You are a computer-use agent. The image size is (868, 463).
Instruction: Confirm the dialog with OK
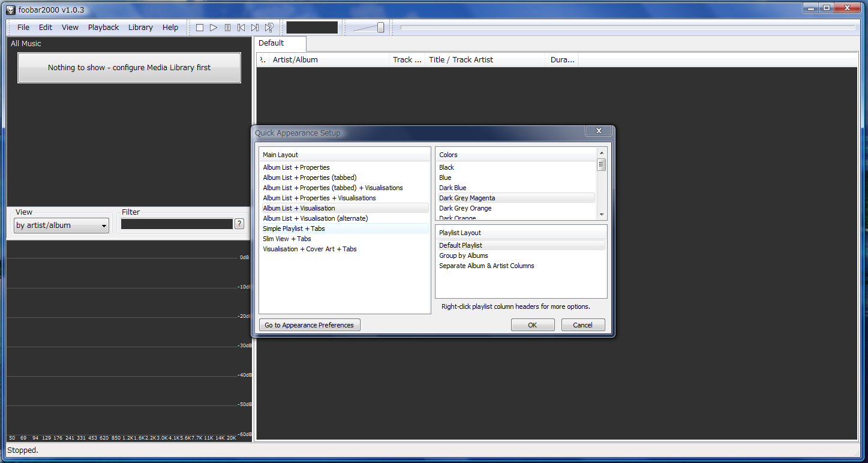point(533,325)
